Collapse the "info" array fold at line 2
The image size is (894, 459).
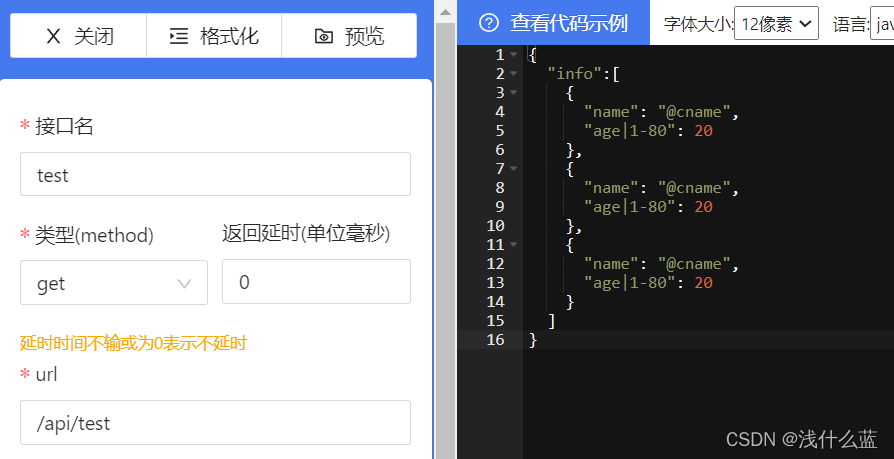coord(514,74)
